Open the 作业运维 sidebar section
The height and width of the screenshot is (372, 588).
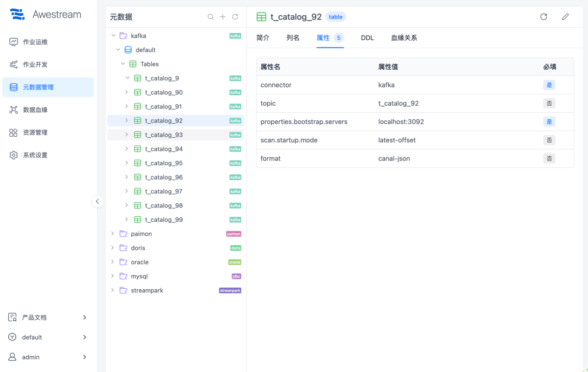tap(47, 42)
